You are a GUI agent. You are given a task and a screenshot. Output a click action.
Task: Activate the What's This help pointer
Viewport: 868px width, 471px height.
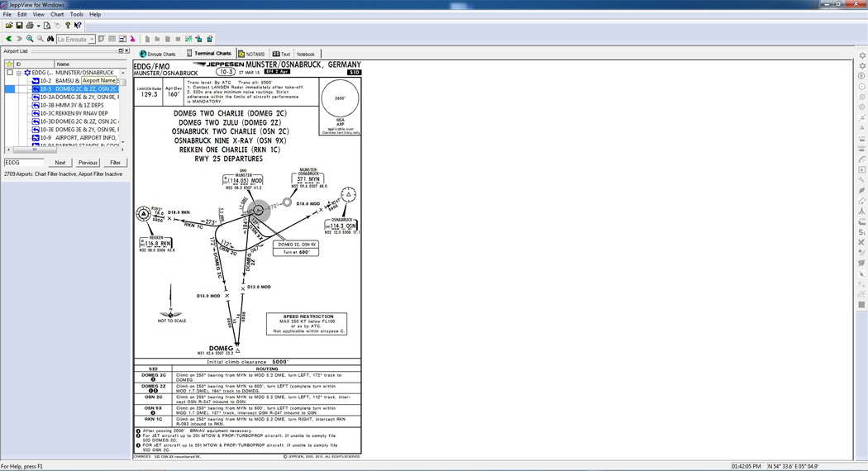coord(78,26)
